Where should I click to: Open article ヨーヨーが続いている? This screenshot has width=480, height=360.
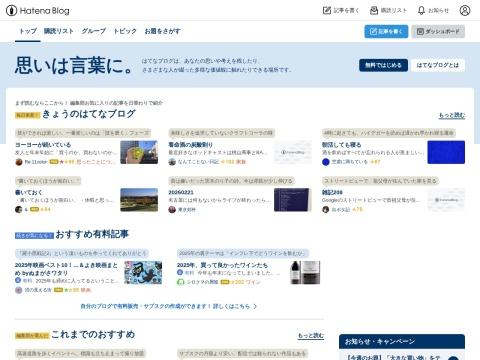pos(43,145)
